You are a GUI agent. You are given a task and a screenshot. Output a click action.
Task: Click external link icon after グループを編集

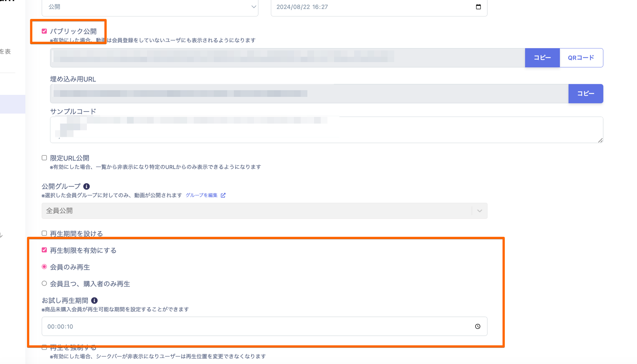coord(223,195)
